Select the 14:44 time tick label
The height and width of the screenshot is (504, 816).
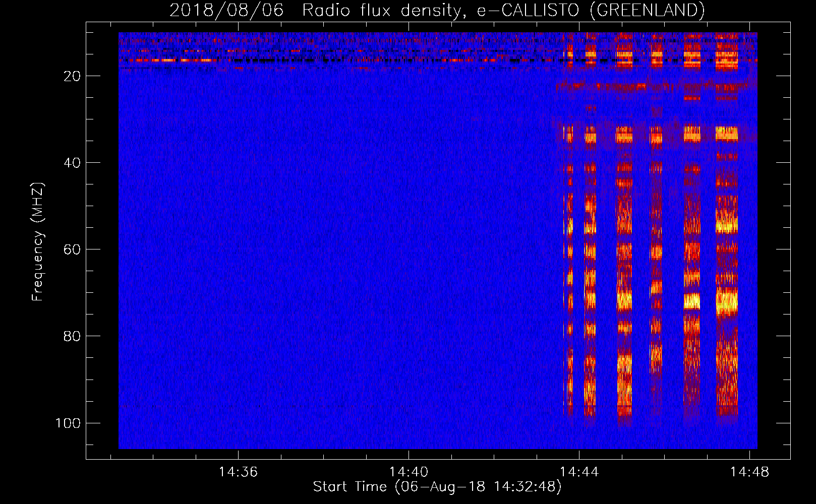tap(579, 472)
